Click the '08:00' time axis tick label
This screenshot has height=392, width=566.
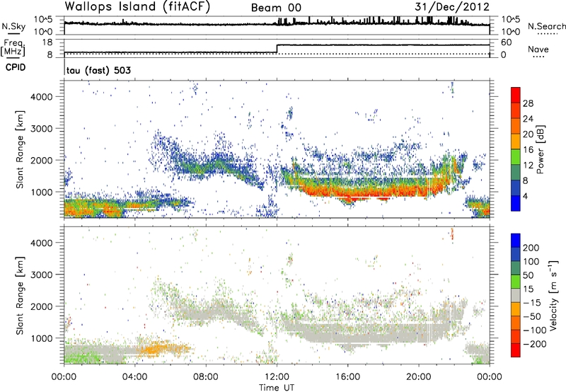pyautogui.click(x=206, y=377)
